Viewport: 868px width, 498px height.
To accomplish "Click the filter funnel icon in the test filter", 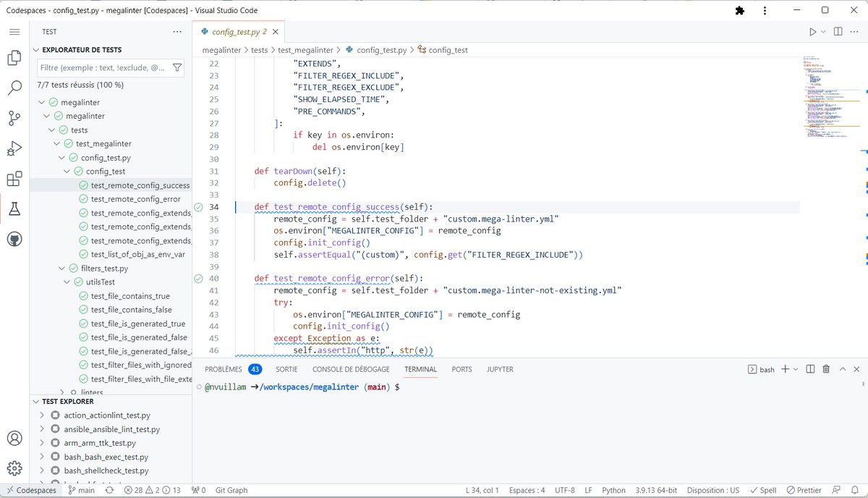I will coord(177,67).
